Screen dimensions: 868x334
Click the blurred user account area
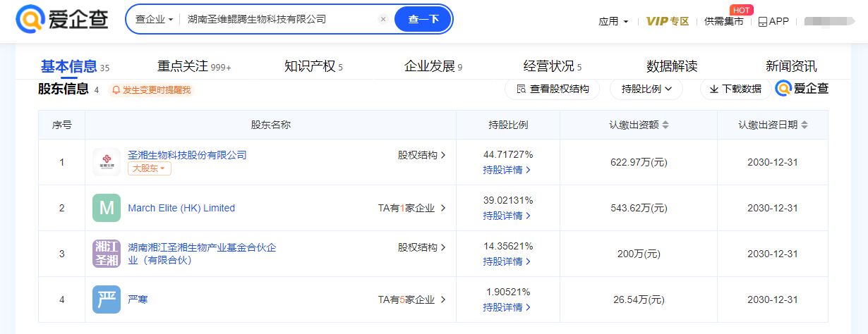[x=829, y=21]
